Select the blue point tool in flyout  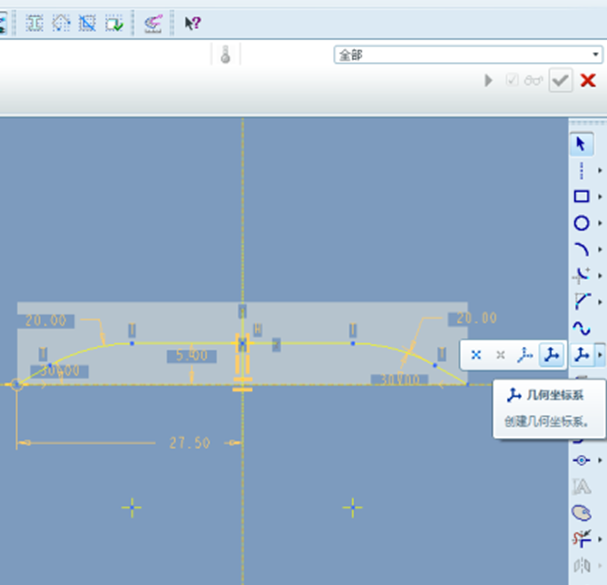point(477,355)
